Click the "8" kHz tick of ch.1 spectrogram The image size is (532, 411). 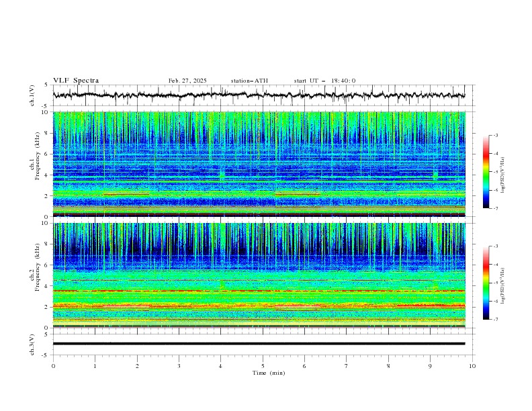point(48,133)
